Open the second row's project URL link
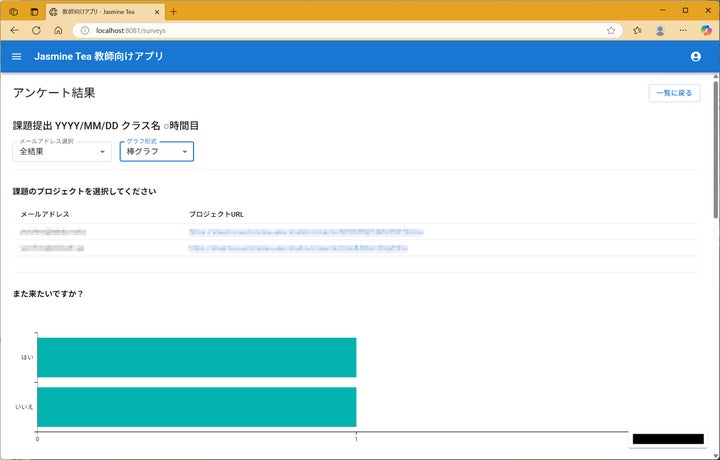The width and height of the screenshot is (720, 460). pyautogui.click(x=298, y=248)
